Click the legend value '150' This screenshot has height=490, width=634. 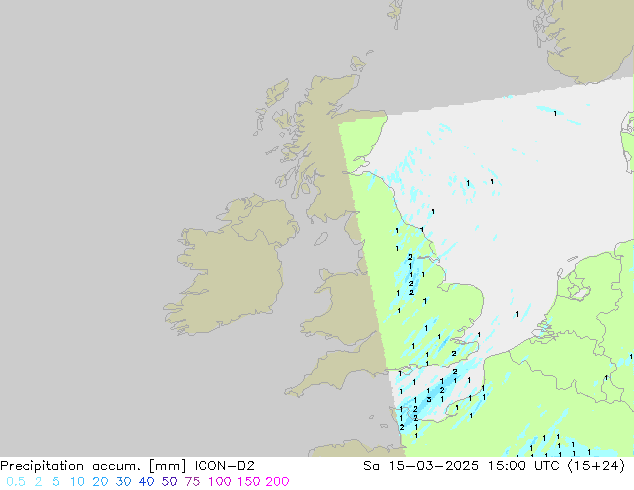(x=249, y=482)
